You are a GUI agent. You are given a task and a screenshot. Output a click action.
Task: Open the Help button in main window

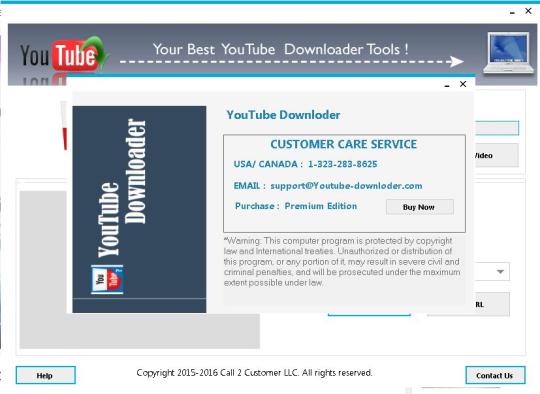(x=45, y=375)
